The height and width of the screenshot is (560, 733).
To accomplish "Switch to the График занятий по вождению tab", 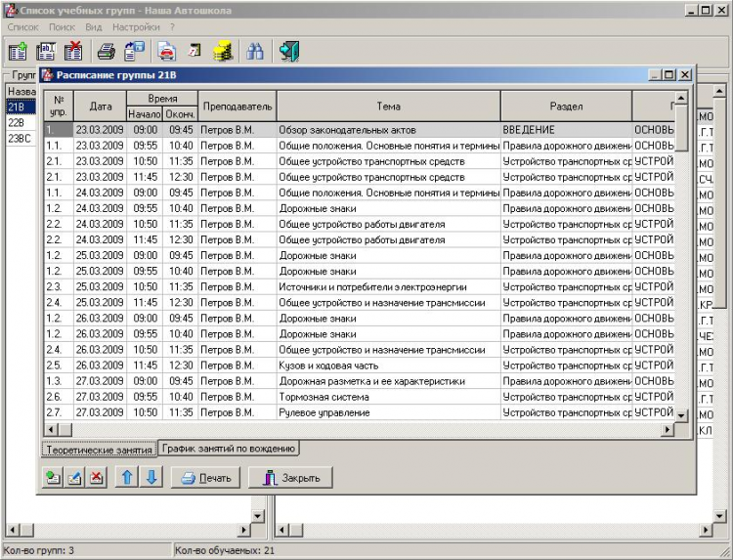I will point(228,449).
